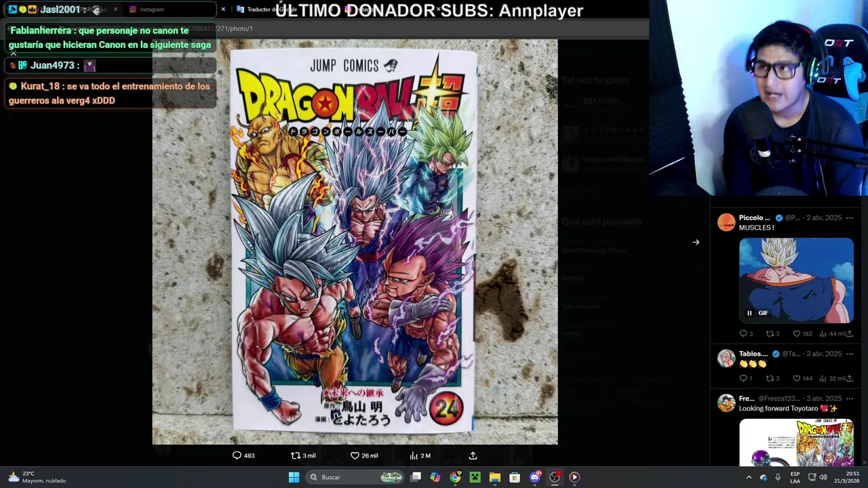Open Microsoft Store from the taskbar
The height and width of the screenshot is (488, 868).
515,477
